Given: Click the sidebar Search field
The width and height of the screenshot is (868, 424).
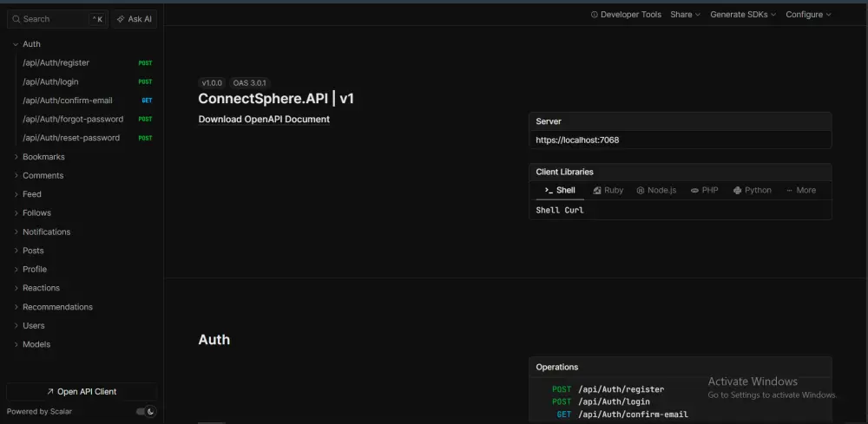Looking at the screenshot, I should pyautogui.click(x=57, y=19).
